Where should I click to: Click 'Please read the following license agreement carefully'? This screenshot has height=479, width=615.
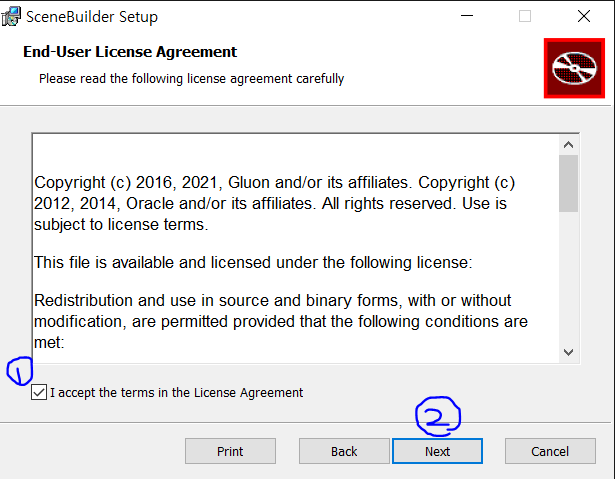click(191, 78)
